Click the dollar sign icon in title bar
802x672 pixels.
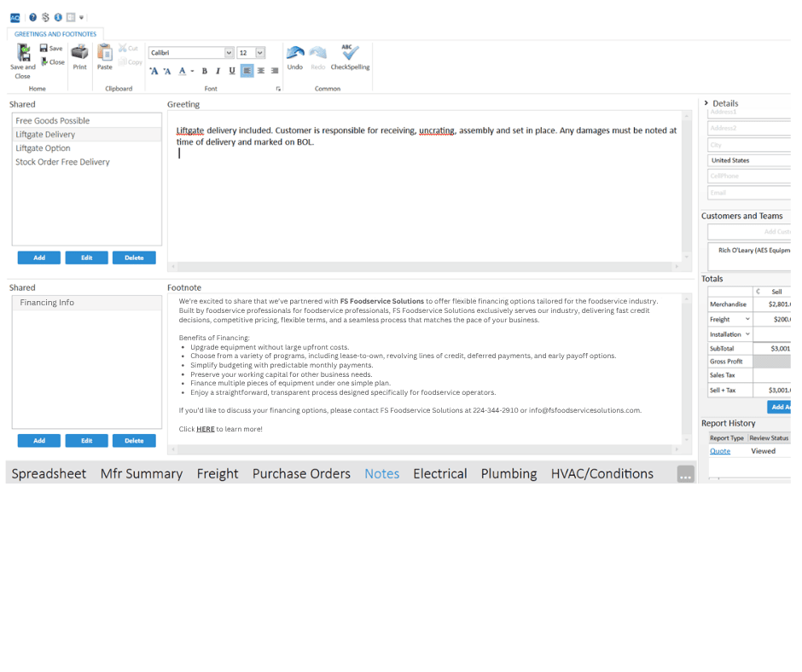click(45, 17)
